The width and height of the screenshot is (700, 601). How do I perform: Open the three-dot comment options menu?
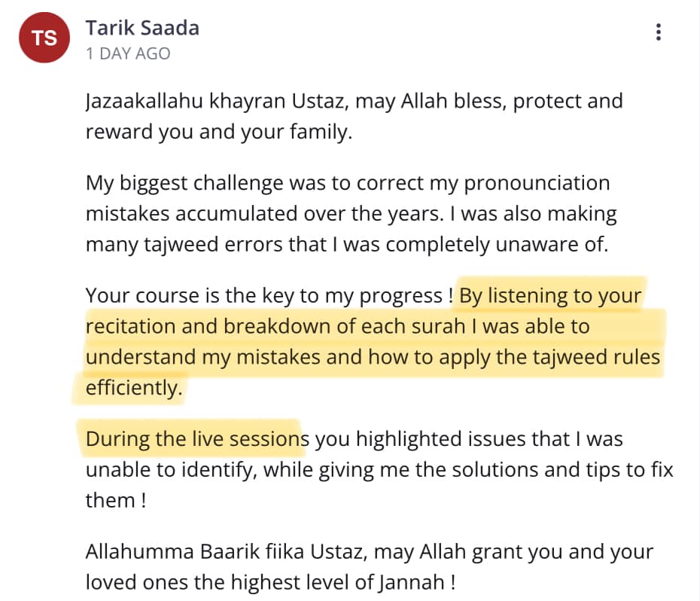659,32
